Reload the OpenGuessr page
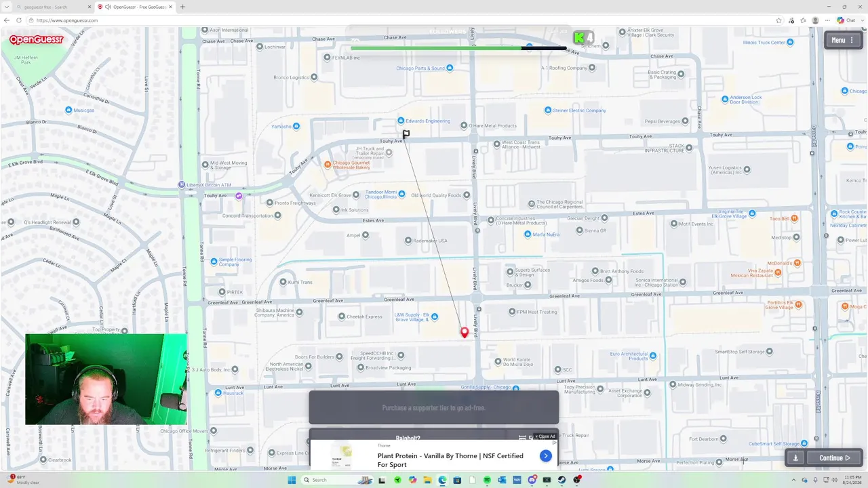Image resolution: width=868 pixels, height=488 pixels. coord(19,20)
